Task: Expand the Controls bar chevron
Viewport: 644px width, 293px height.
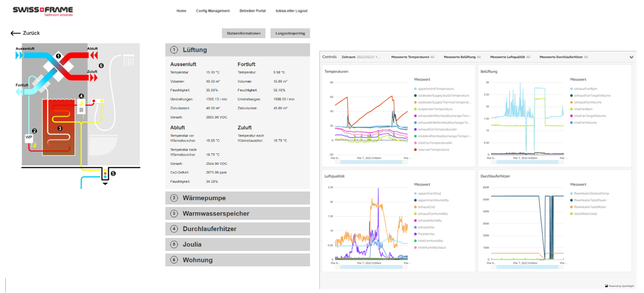Action: [631, 57]
